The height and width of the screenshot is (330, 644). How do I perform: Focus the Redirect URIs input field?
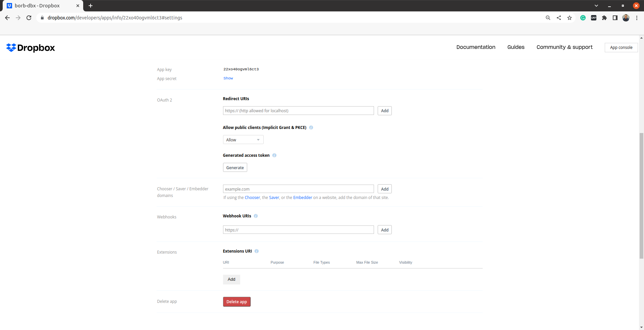(298, 111)
